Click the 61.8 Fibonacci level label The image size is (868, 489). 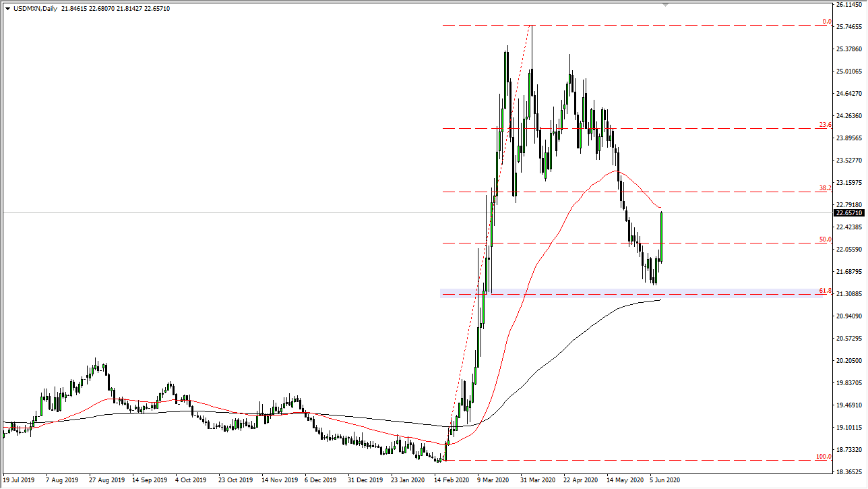825,291
